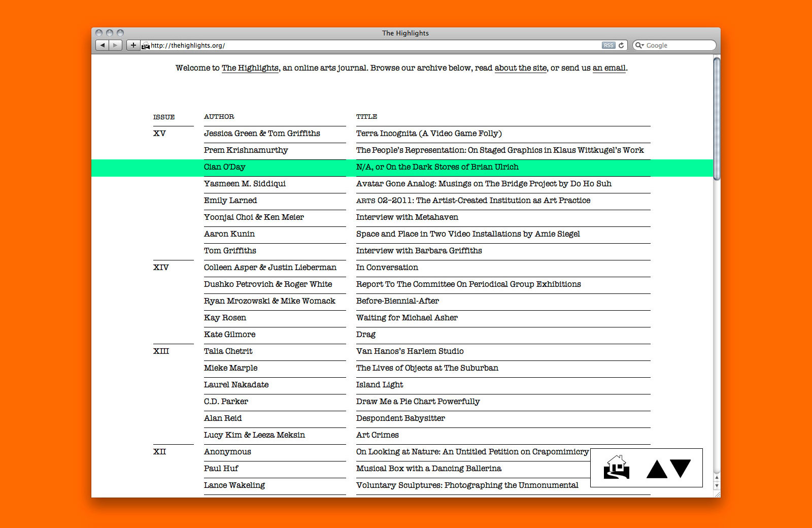The image size is (812, 528).
Task: Click the house home icon
Action: click(x=617, y=468)
